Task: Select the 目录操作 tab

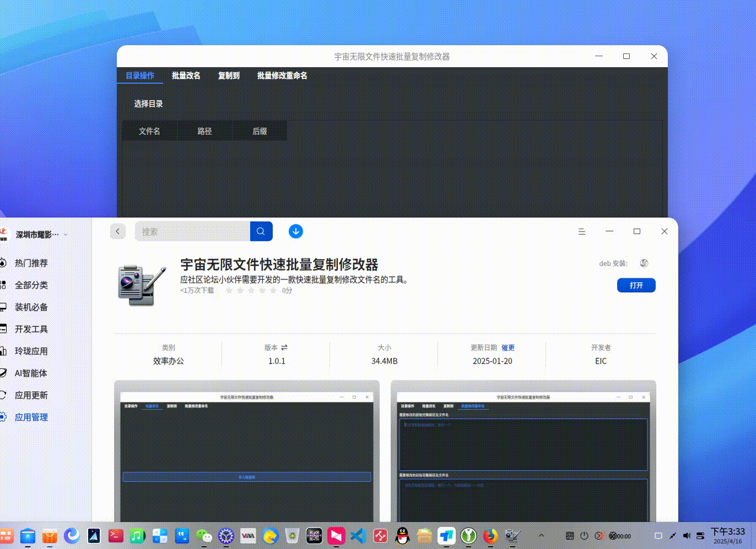Action: [140, 76]
